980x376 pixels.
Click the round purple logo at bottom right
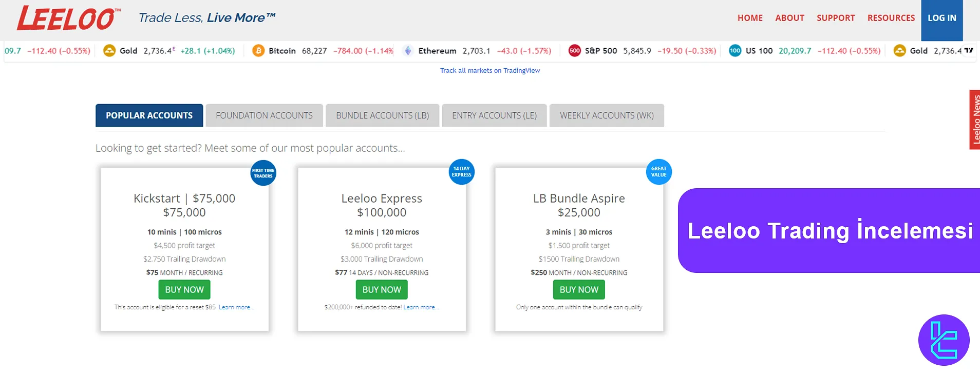(944, 340)
